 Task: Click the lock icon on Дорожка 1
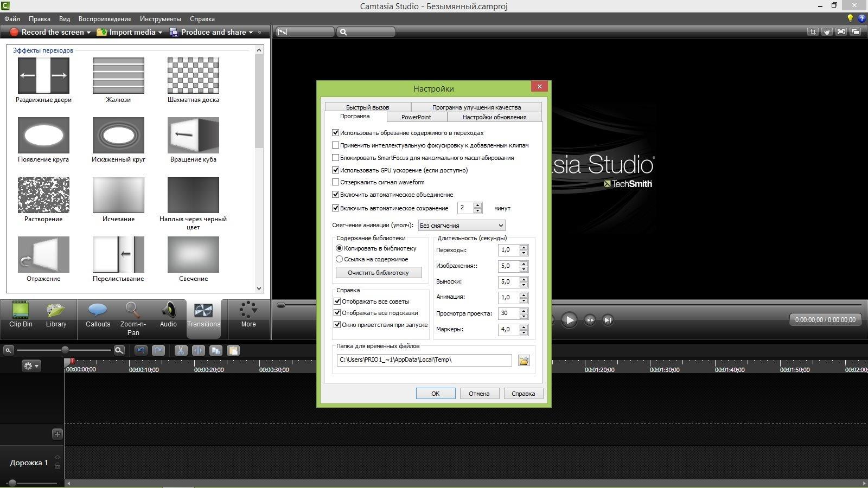pyautogui.click(x=58, y=466)
